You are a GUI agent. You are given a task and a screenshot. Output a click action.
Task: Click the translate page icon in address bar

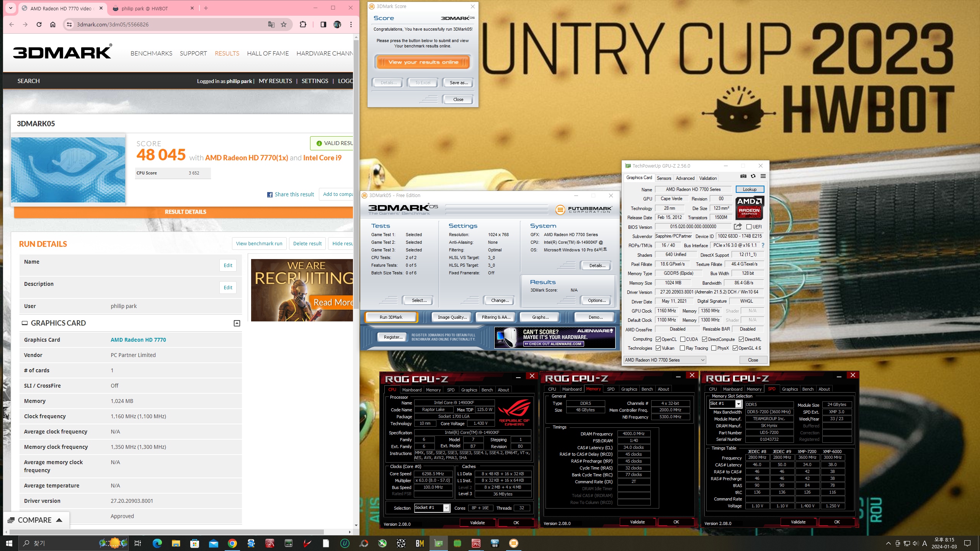(x=271, y=24)
